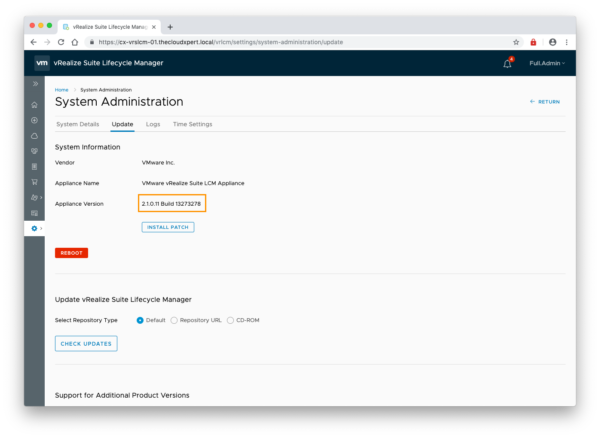The height and width of the screenshot is (438, 600).
Task: Click the circled plus icon in sidebar
Action: tap(35, 120)
